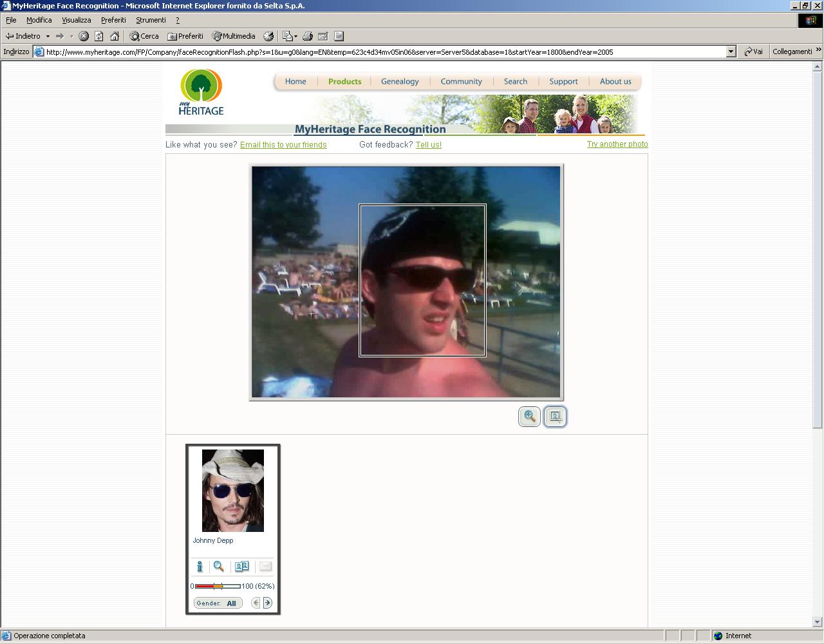824x644 pixels.
Task: Expand the address bar dropdown arrow
Action: [x=731, y=52]
